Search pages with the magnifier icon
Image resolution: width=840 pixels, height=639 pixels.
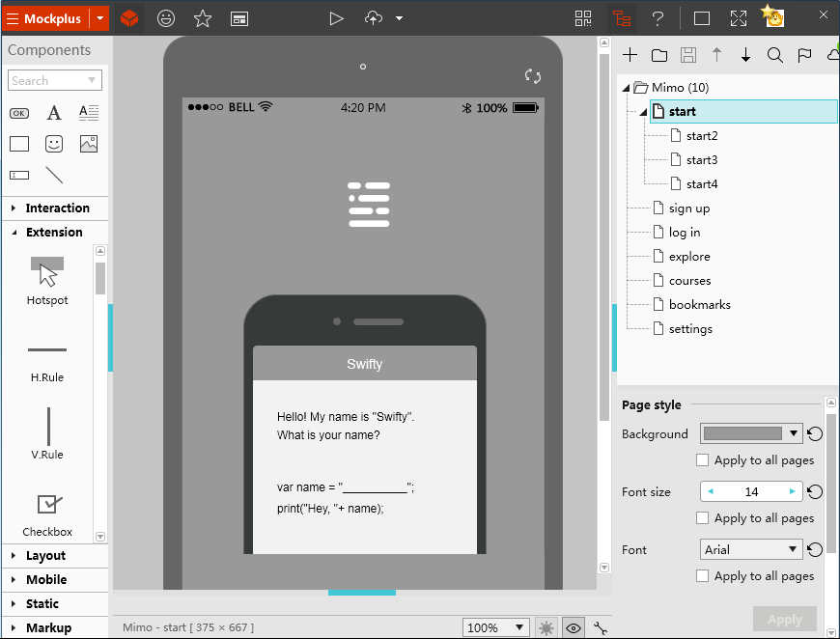(x=774, y=55)
